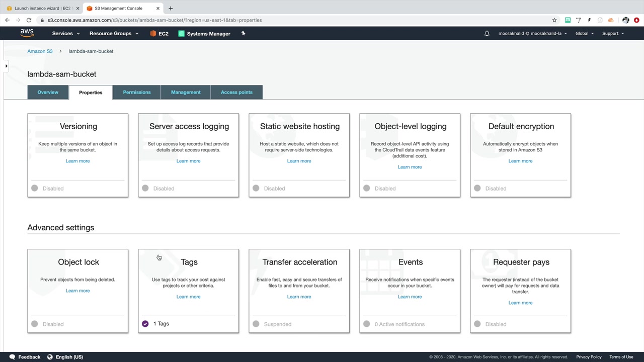The height and width of the screenshot is (362, 644).
Task: Expand the left side navigation panel
Action: click(6, 66)
